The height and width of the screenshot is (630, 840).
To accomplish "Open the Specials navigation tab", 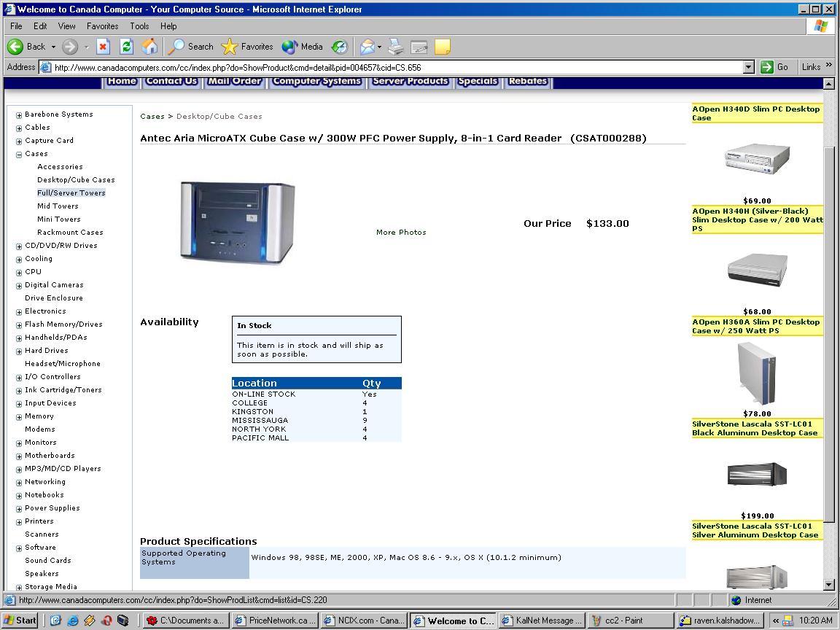I will (x=478, y=82).
